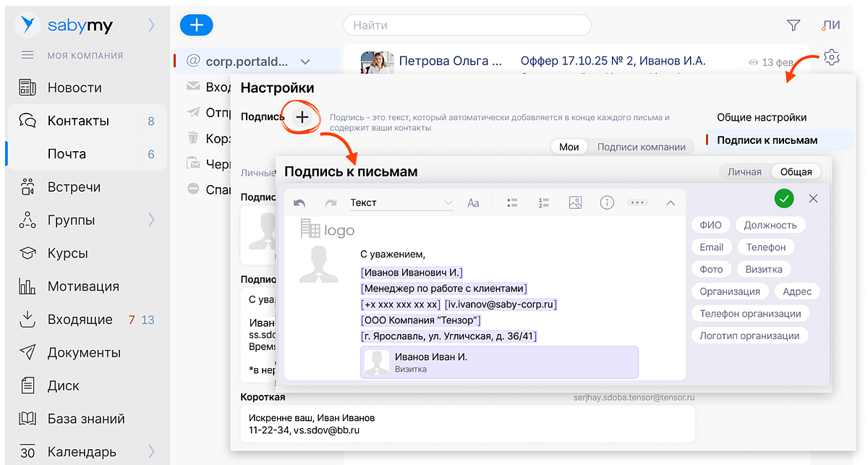Click the Найти search field

[467, 25]
